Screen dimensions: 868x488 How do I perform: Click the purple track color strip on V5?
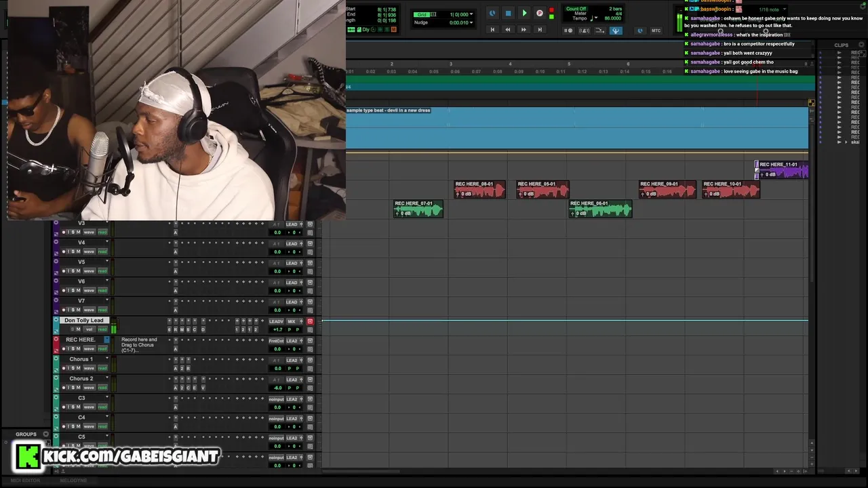pos(56,267)
